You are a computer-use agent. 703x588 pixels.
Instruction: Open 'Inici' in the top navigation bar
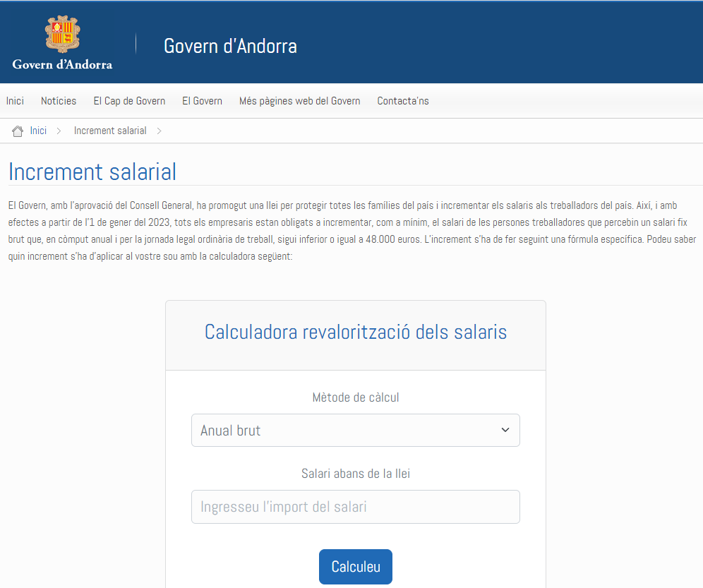[x=15, y=101]
